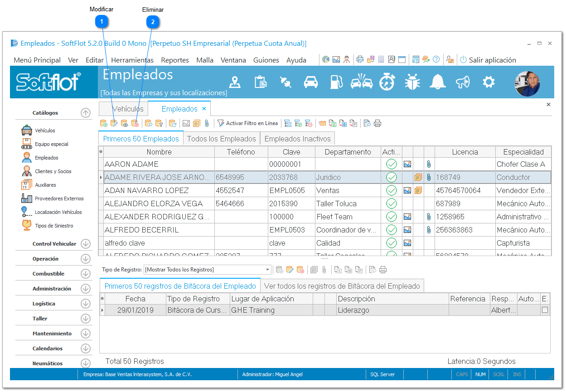
Task: Open Tipos de Siniestro in the sidebar
Action: click(x=47, y=226)
